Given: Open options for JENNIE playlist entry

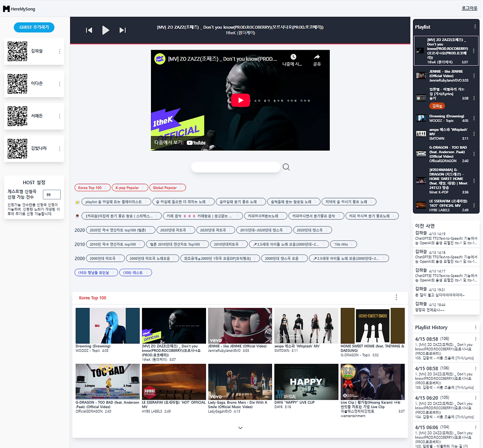Looking at the screenshot, I should pyautogui.click(x=474, y=76).
